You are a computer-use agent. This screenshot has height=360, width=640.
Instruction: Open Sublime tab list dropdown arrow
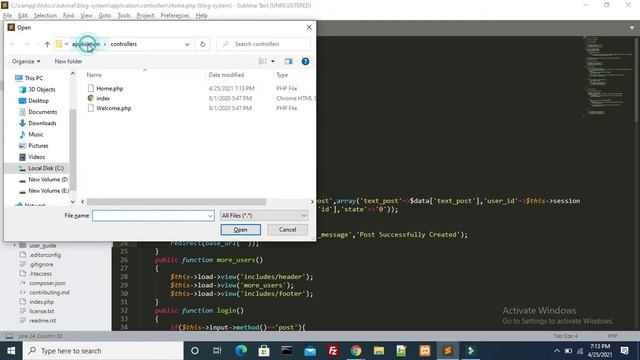click(632, 28)
